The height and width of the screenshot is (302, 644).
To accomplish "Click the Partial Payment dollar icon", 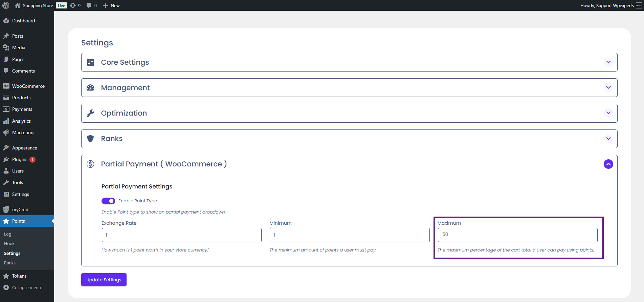I will coord(91,164).
